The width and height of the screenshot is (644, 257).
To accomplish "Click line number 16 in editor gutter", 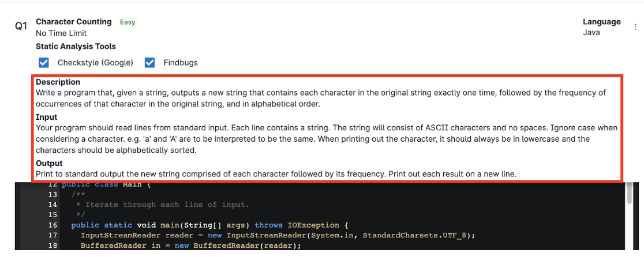I will (53, 225).
